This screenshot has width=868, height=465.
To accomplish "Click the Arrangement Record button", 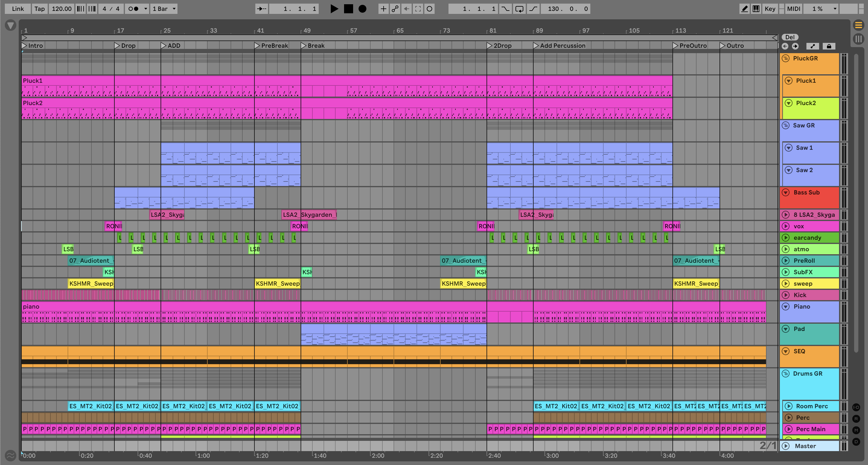I will pyautogui.click(x=362, y=9).
